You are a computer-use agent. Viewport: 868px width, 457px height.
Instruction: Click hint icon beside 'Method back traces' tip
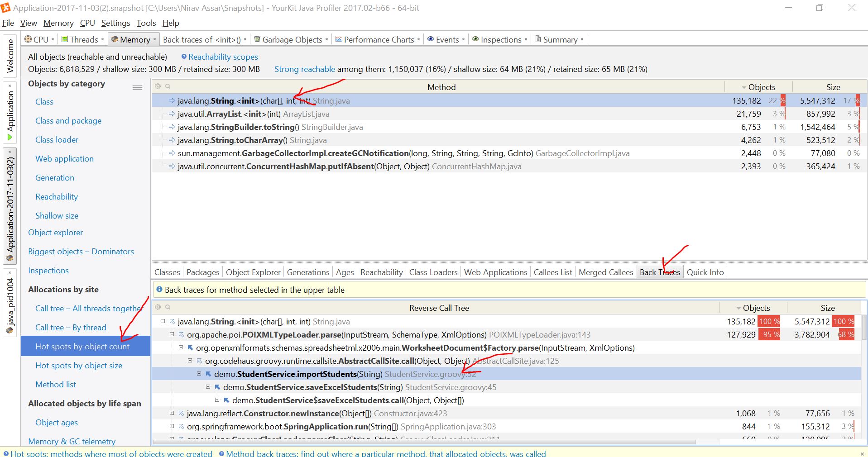pyautogui.click(x=221, y=453)
